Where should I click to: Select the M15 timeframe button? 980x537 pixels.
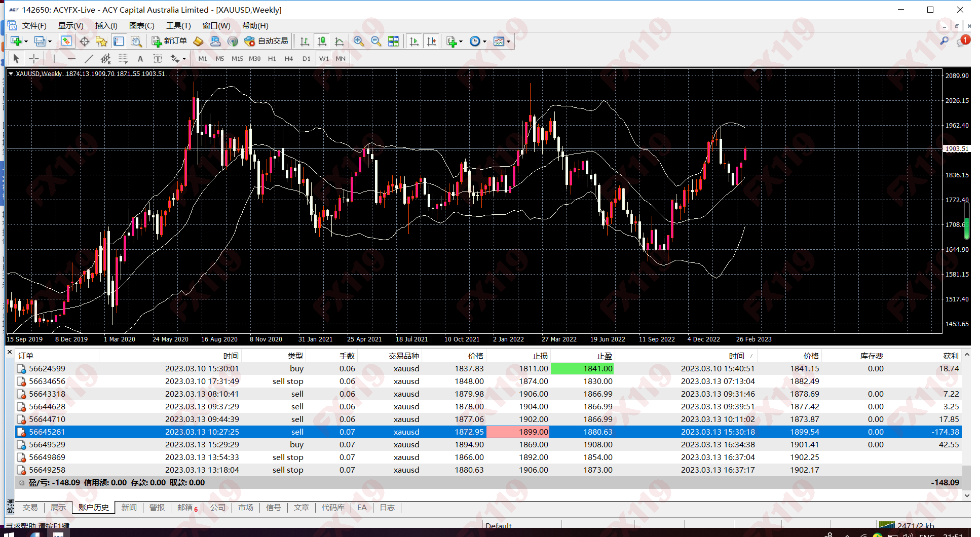237,58
